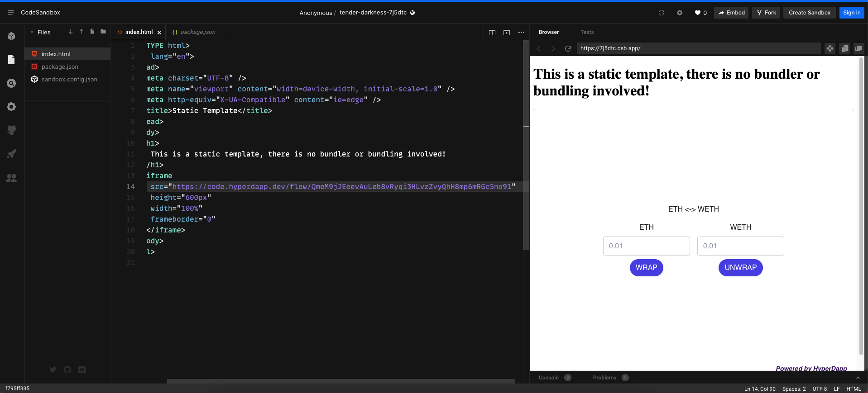The width and height of the screenshot is (868, 393).
Task: Click the Fork button
Action: [766, 13]
